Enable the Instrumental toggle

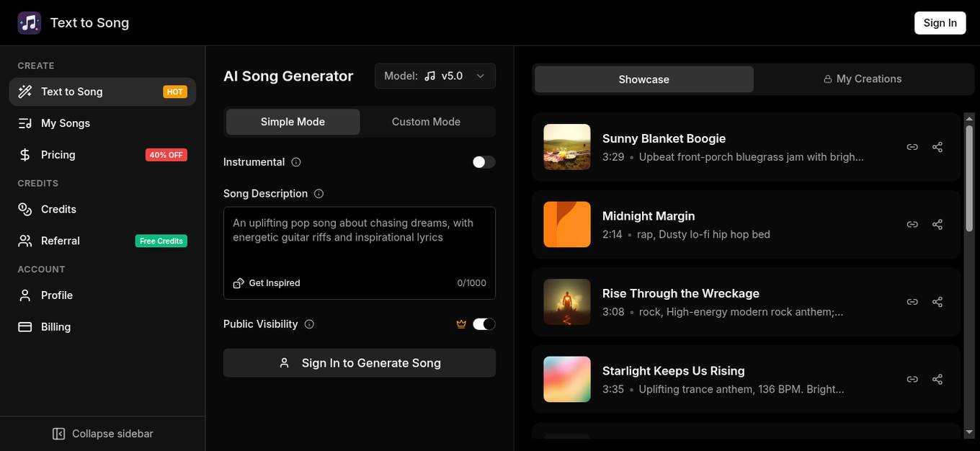(483, 161)
